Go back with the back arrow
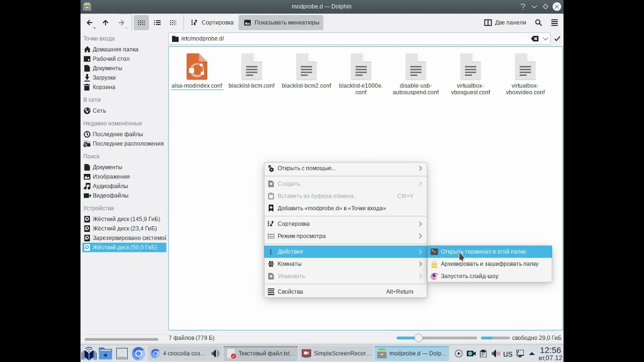This screenshot has height=362, width=644. click(90, 23)
